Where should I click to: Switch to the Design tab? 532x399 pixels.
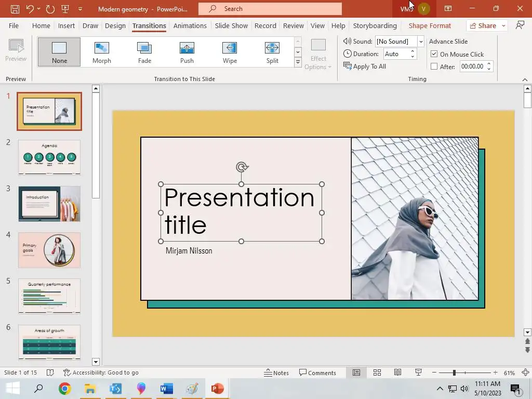pyautogui.click(x=115, y=25)
